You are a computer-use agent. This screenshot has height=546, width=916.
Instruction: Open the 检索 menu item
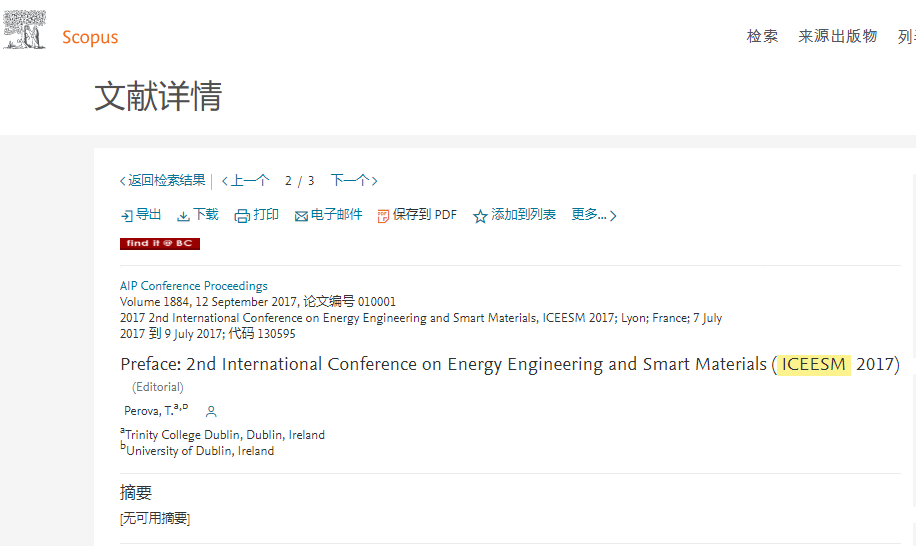(762, 37)
